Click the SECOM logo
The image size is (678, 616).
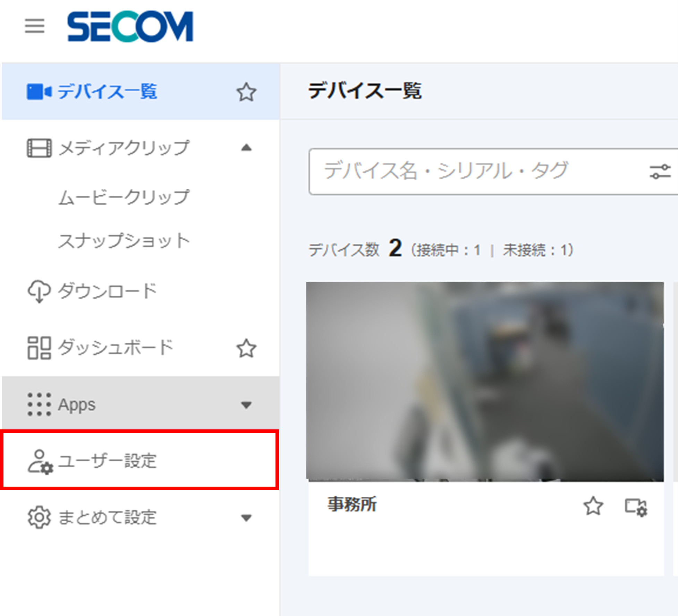[x=130, y=26]
